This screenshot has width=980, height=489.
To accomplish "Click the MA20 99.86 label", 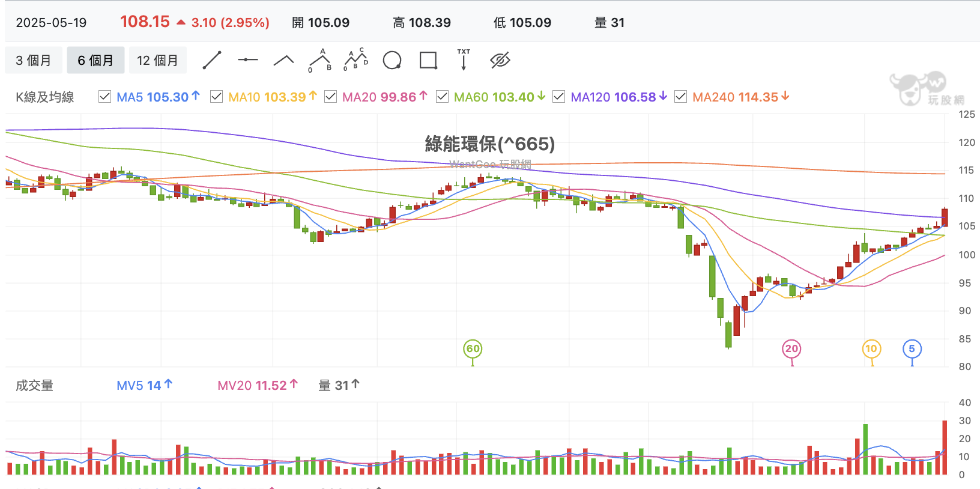I will pyautogui.click(x=385, y=97).
